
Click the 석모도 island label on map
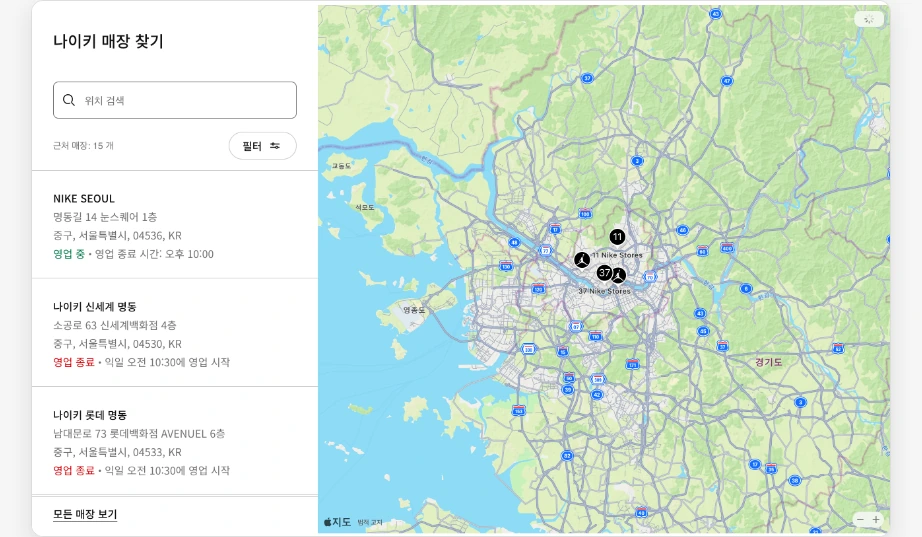click(365, 207)
